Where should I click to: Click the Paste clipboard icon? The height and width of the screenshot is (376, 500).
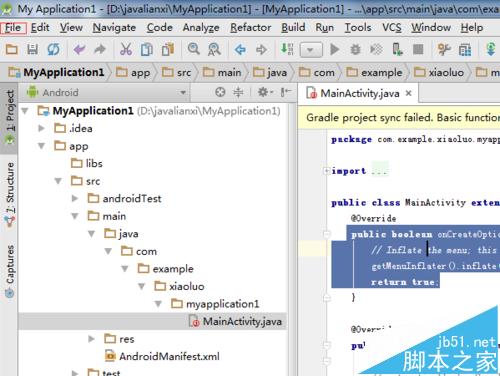[x=168, y=50]
